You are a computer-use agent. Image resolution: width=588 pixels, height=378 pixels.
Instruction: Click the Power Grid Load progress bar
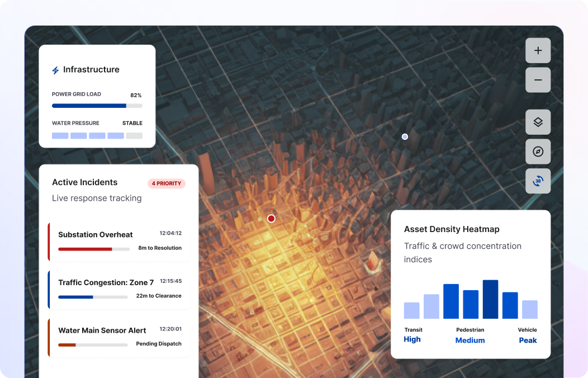click(x=97, y=106)
